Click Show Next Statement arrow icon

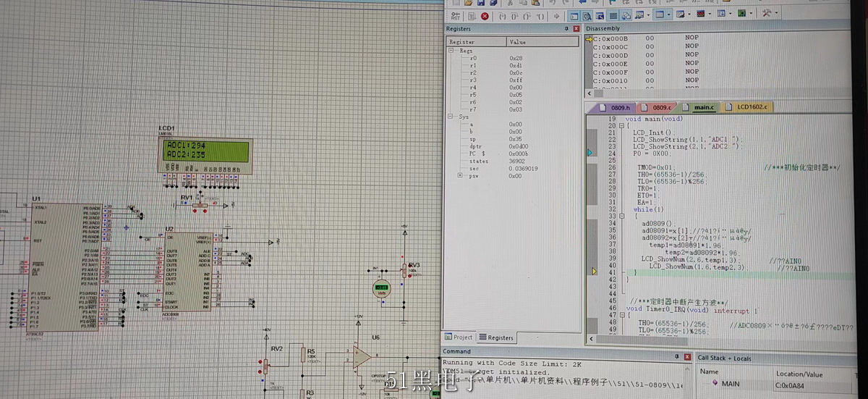(x=556, y=15)
